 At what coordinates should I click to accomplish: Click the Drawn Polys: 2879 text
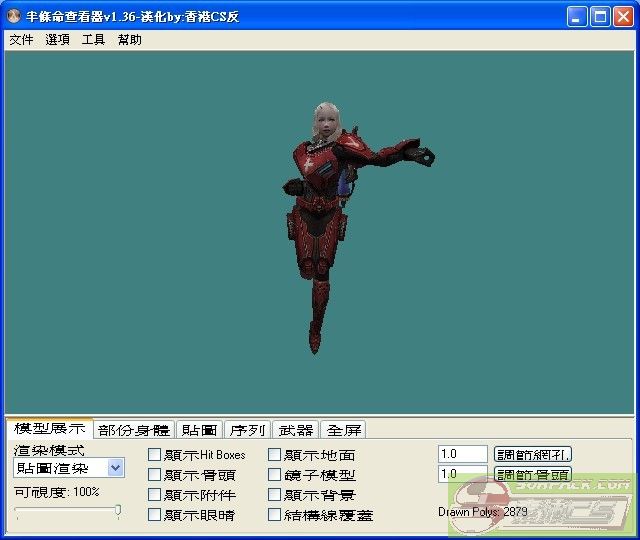[x=483, y=512]
